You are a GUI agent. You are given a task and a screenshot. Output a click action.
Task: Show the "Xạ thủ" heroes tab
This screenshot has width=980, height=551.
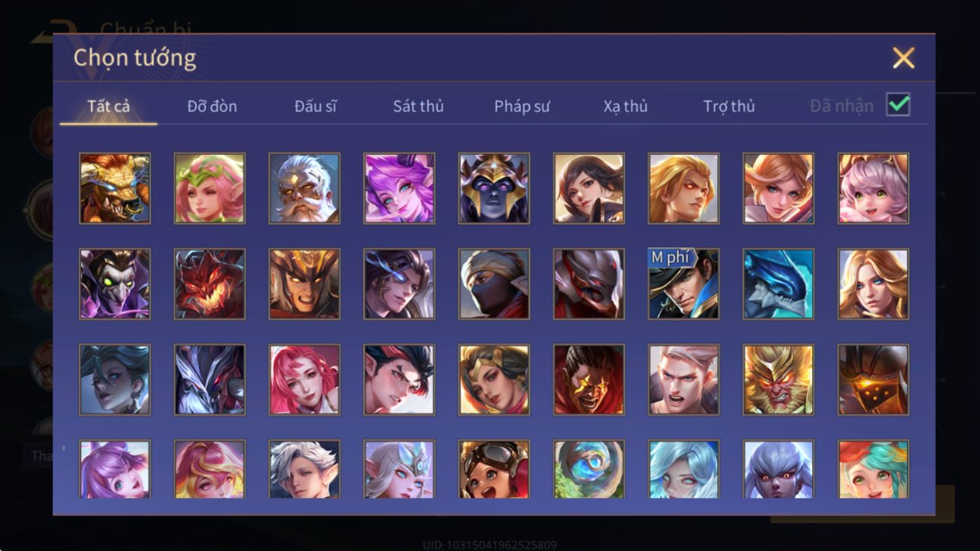coord(625,106)
